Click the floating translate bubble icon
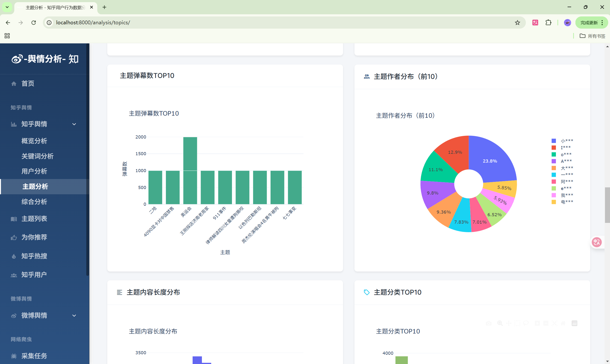 pos(596,242)
